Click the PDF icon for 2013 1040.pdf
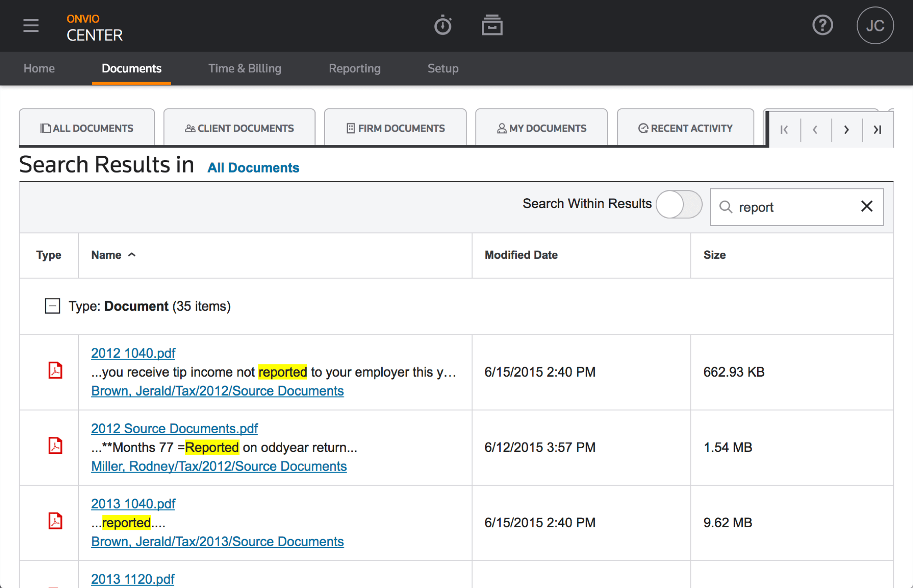Viewport: 913px width, 588px height. click(55, 521)
